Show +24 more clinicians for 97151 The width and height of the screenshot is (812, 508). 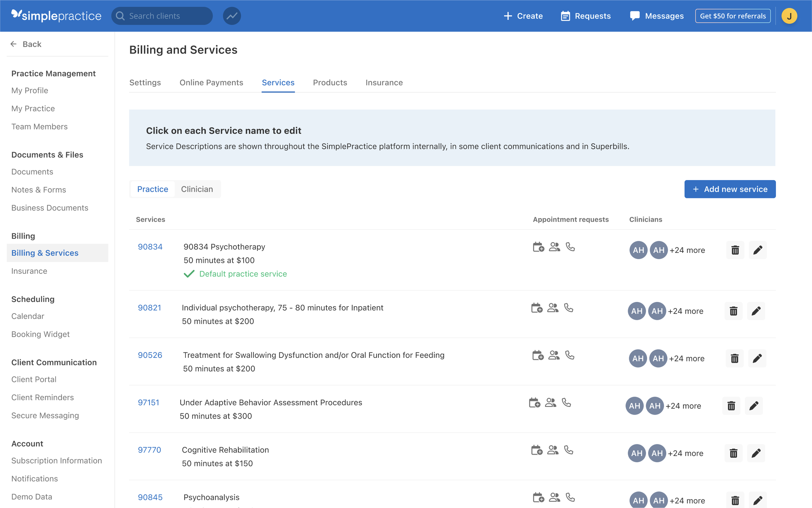[x=683, y=406]
